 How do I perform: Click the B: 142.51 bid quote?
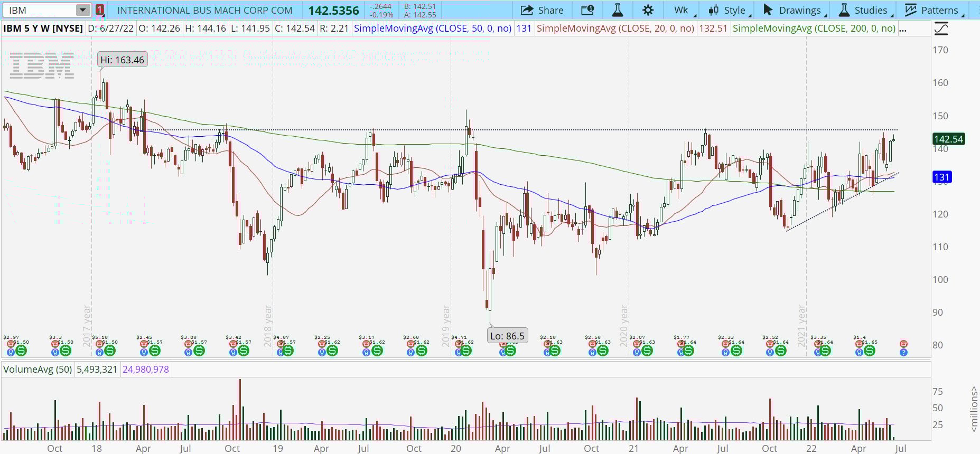point(420,6)
